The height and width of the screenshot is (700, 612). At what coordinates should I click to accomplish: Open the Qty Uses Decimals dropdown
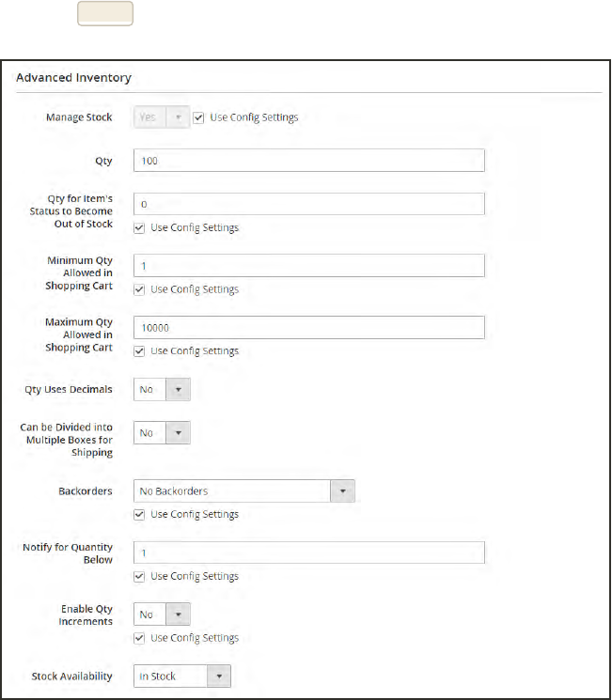pyautogui.click(x=162, y=389)
